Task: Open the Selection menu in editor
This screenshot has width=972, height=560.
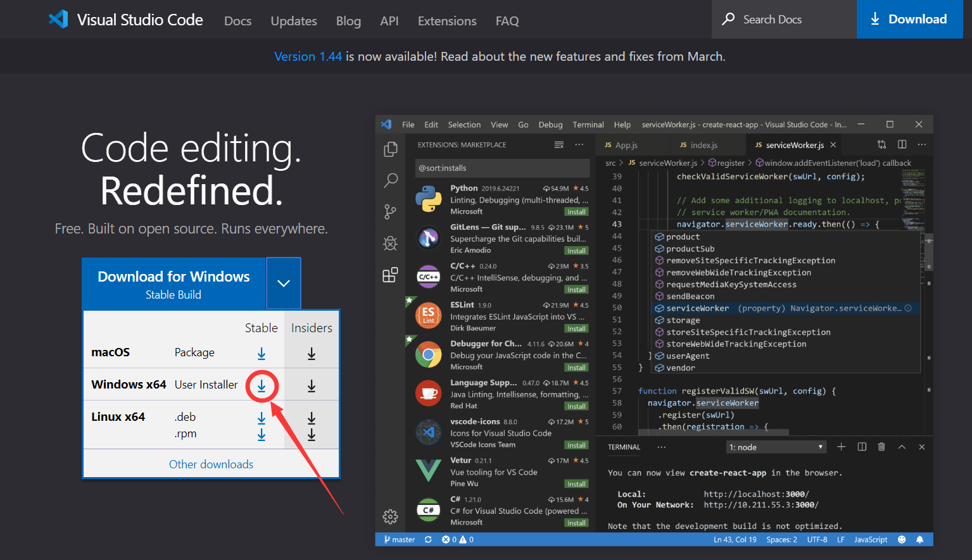Action: coord(464,125)
